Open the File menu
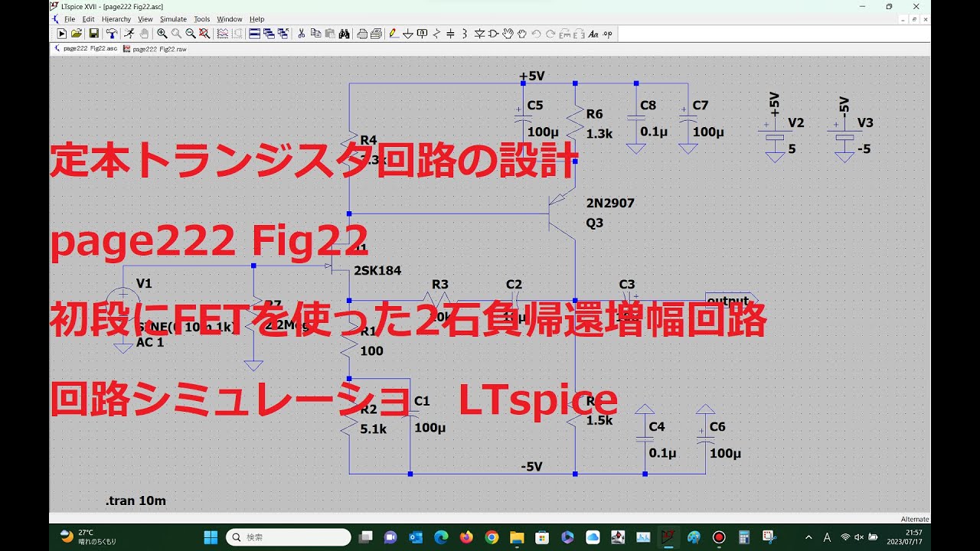Screen dimensions: 980x551 click(x=70, y=19)
